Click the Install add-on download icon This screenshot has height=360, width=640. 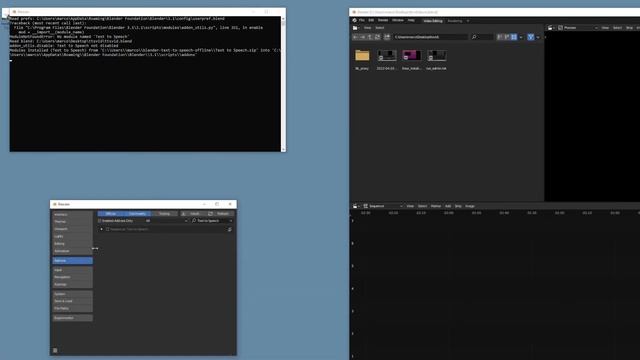click(184, 213)
